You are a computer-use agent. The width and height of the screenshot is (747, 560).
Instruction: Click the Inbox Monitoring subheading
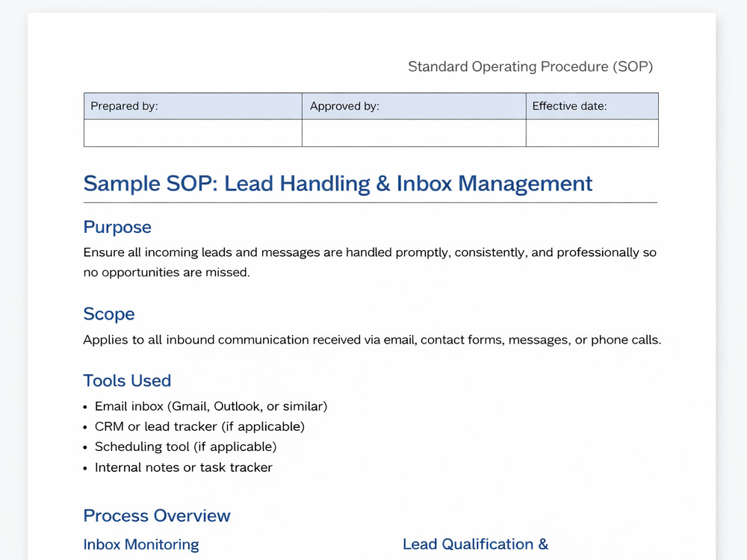141,544
